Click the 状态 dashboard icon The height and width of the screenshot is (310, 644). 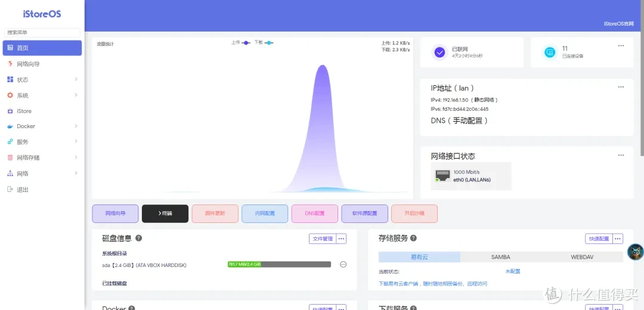point(10,79)
